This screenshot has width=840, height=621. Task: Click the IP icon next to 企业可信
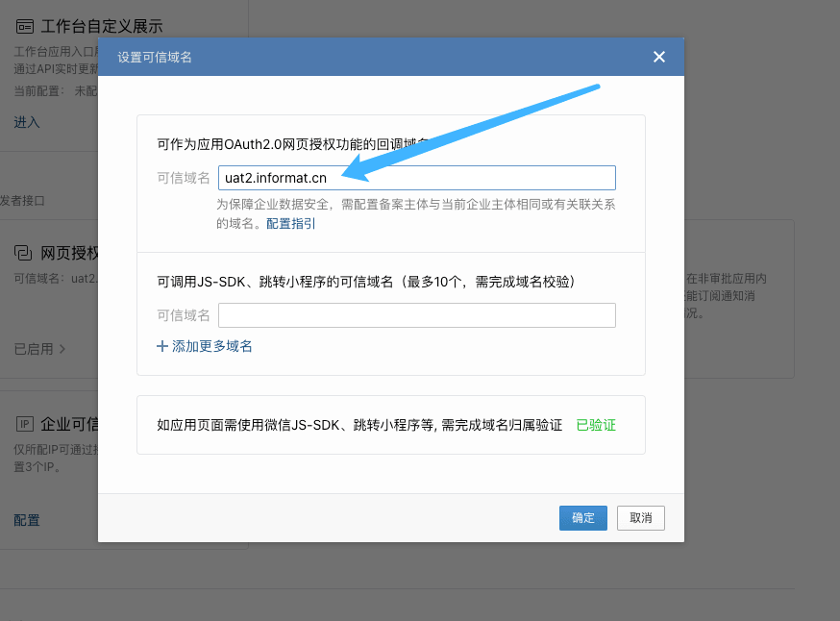pyautogui.click(x=24, y=424)
